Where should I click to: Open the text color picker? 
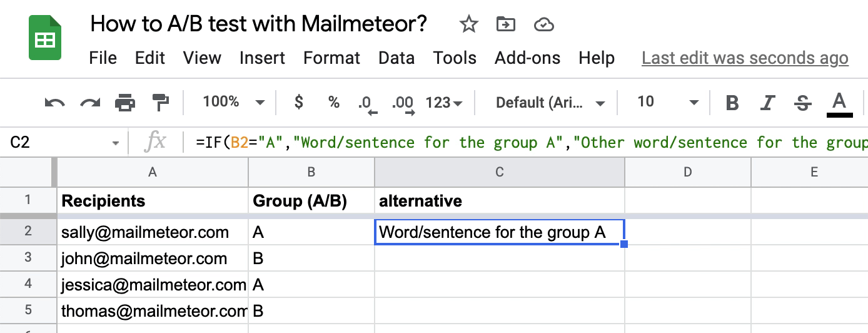pyautogui.click(x=839, y=103)
